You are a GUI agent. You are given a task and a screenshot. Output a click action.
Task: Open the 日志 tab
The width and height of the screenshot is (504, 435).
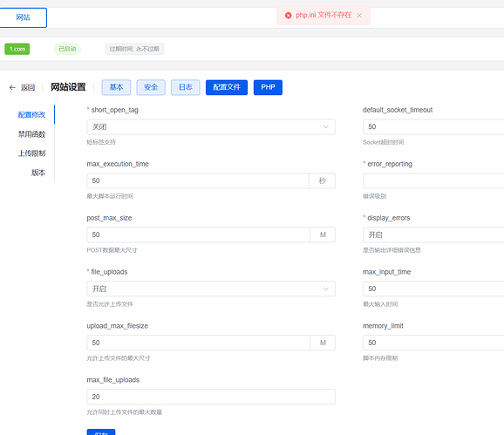click(x=186, y=87)
